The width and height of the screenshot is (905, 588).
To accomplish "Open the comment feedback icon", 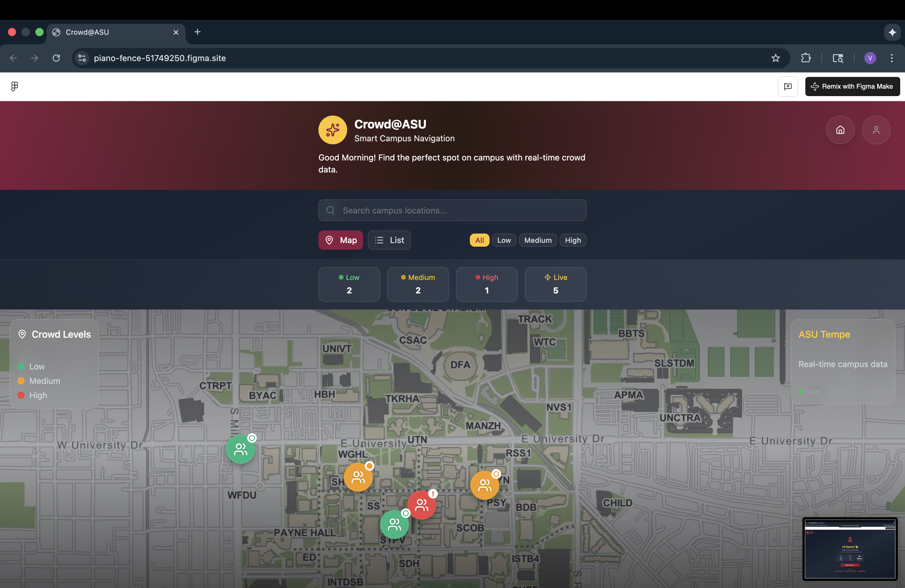I will click(787, 86).
